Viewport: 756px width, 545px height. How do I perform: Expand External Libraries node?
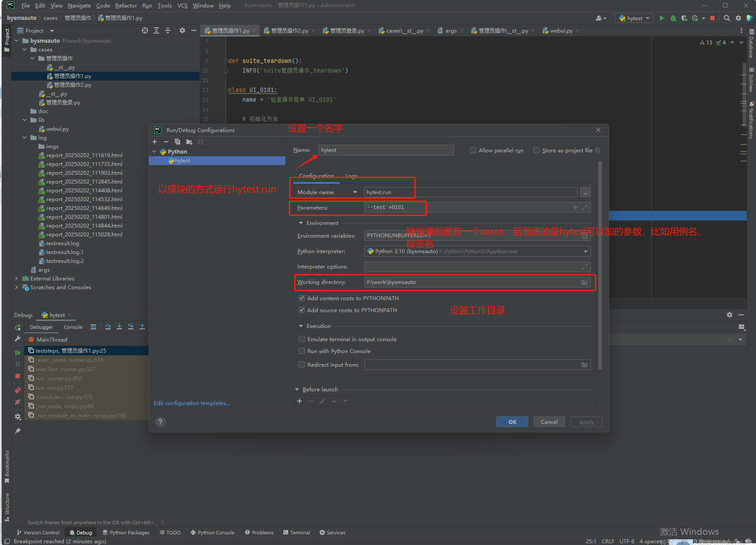(x=17, y=279)
